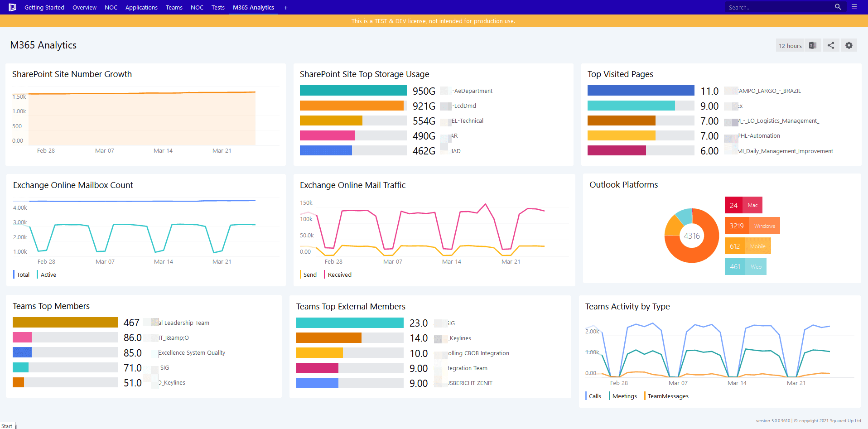This screenshot has height=429, width=868.
Task: Open the 12 hours timeframe dropdown
Action: tap(790, 46)
